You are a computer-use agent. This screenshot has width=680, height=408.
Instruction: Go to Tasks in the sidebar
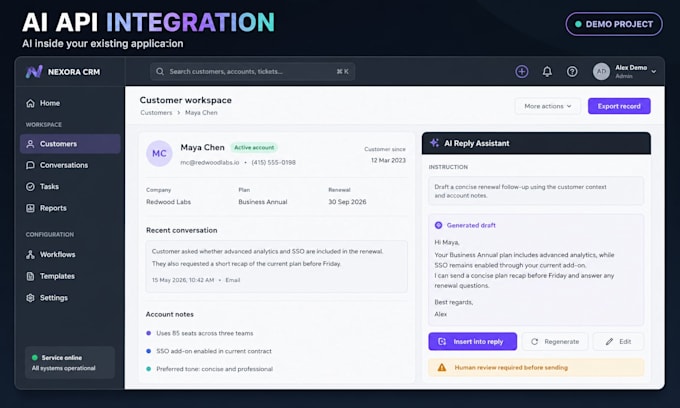69,186
